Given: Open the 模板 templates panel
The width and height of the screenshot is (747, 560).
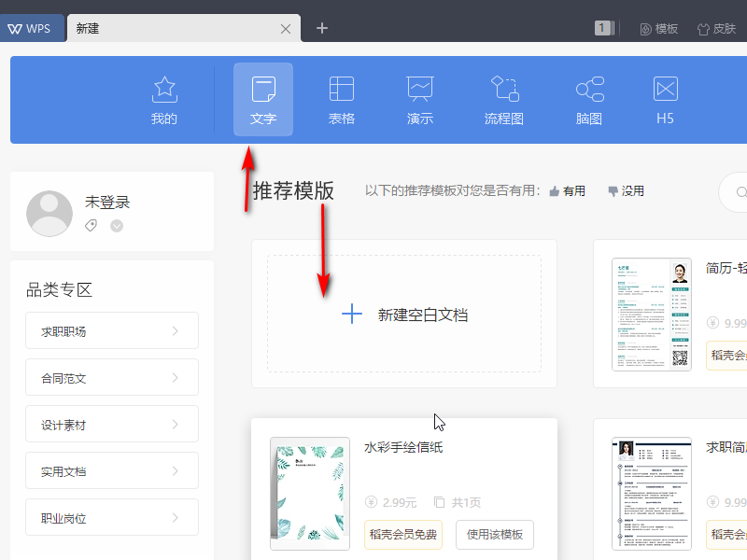Looking at the screenshot, I should point(658,29).
